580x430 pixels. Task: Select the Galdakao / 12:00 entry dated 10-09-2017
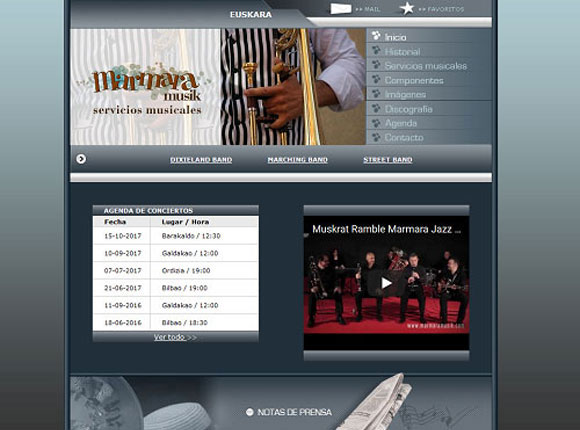tap(190, 253)
